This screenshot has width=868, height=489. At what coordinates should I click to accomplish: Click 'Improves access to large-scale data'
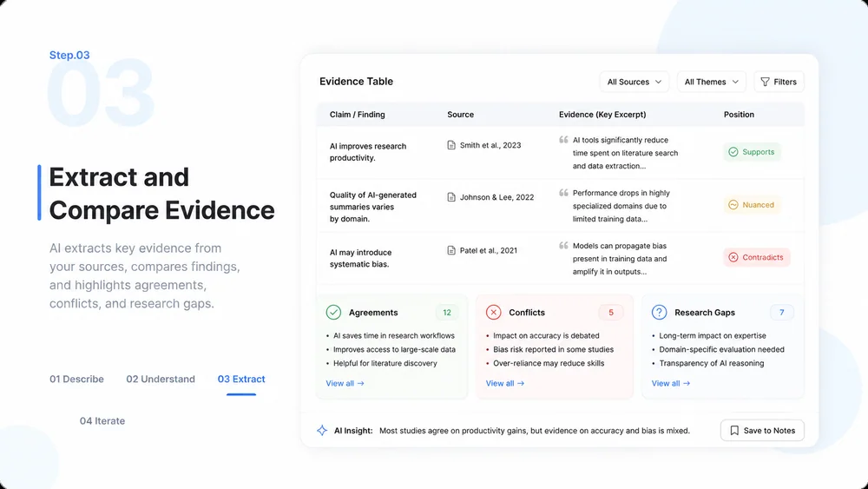pyautogui.click(x=394, y=349)
